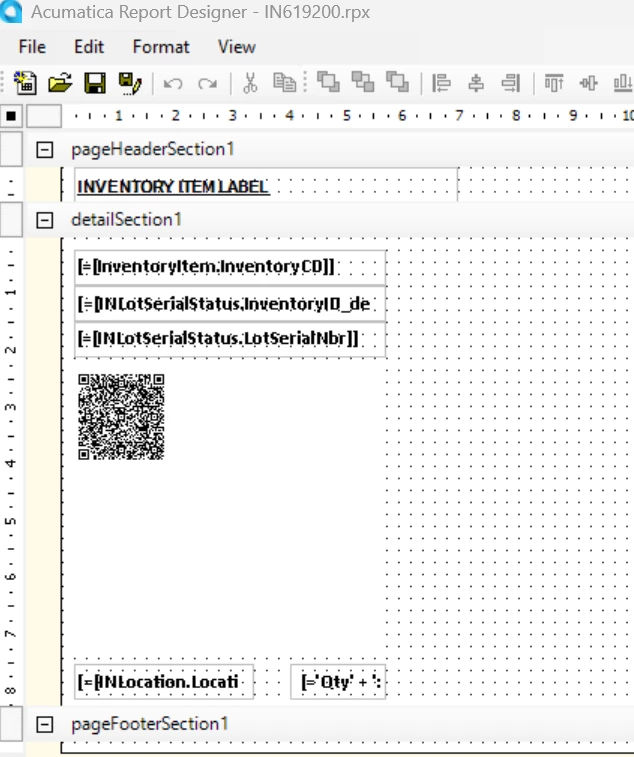
Task: Align selected elements to the left
Action: point(441,83)
